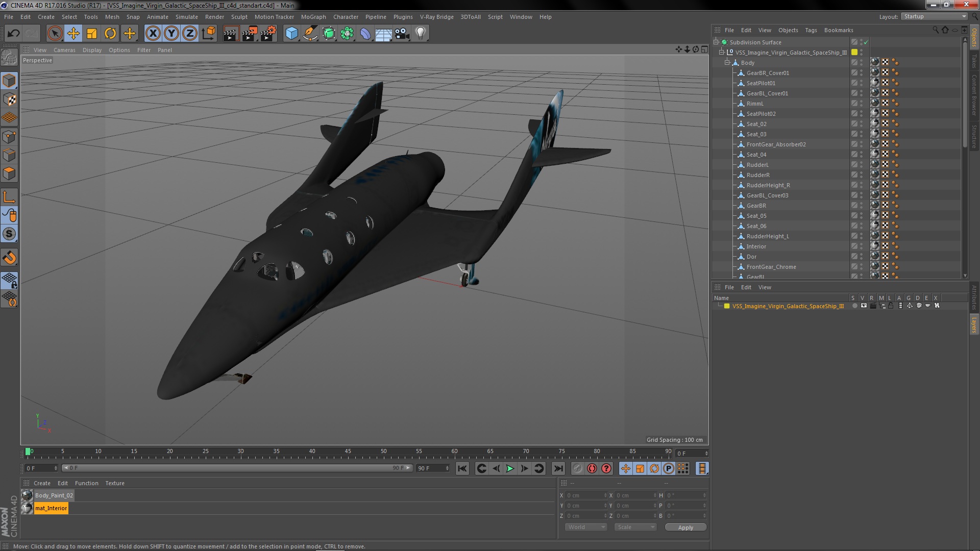The width and height of the screenshot is (980, 551).
Task: Select the Interior object in tree
Action: coord(756,246)
